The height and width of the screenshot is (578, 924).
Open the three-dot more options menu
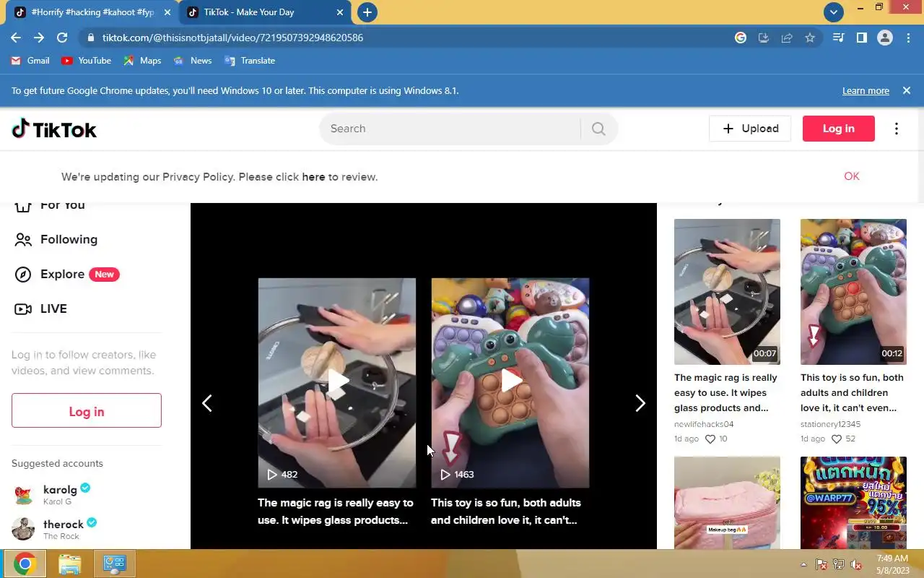(x=897, y=129)
